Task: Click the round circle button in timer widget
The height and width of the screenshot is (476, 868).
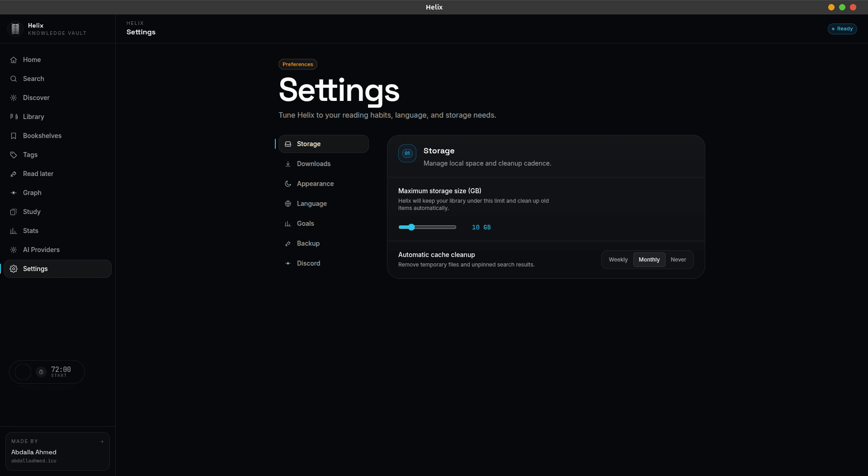Action: [23, 372]
